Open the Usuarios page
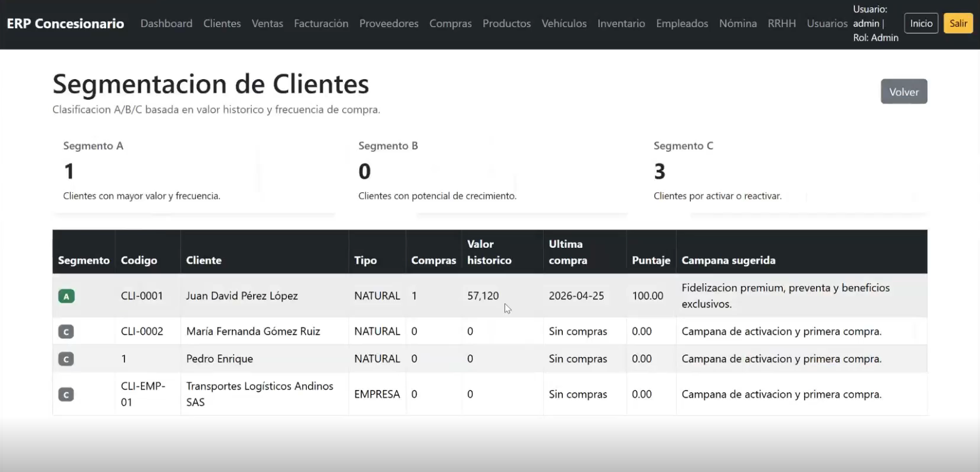This screenshot has height=472, width=980. (x=827, y=24)
